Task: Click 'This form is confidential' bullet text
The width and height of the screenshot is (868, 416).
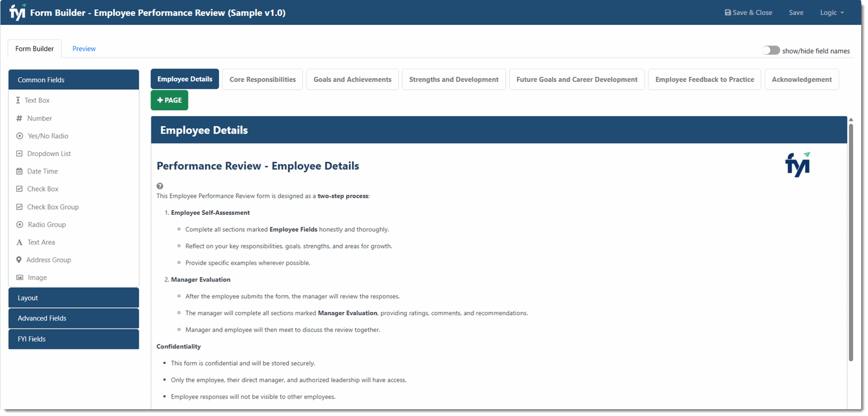Action: pos(243,363)
